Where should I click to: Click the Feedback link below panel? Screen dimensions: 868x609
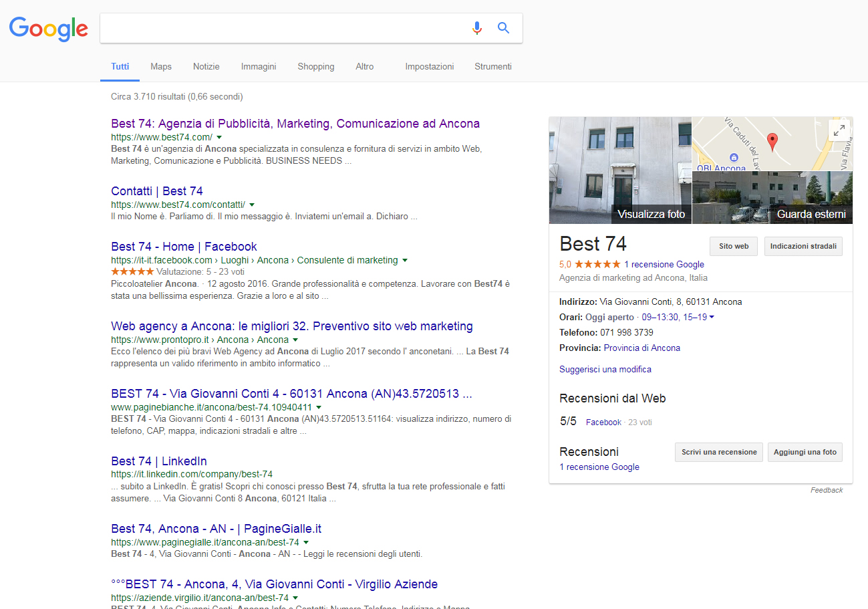pos(827,490)
